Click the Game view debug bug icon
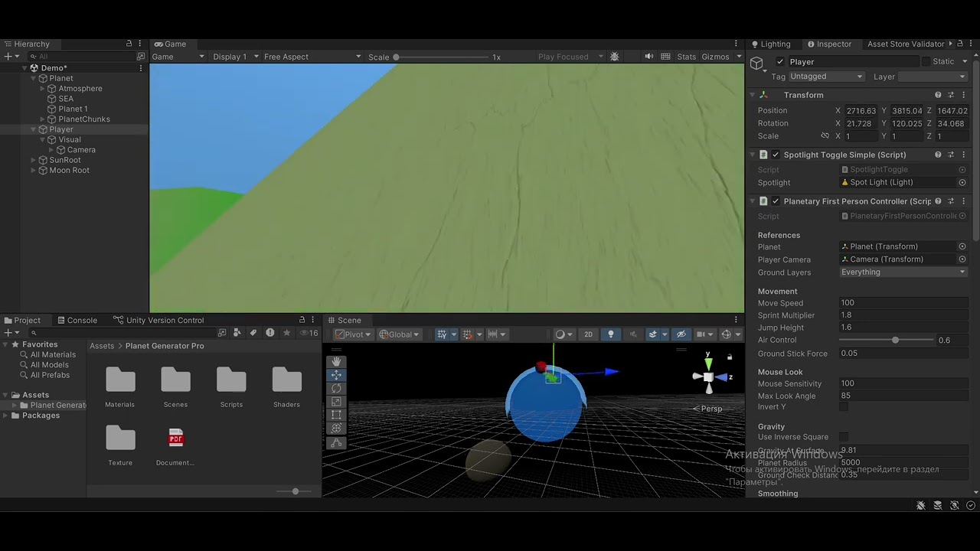 point(614,57)
